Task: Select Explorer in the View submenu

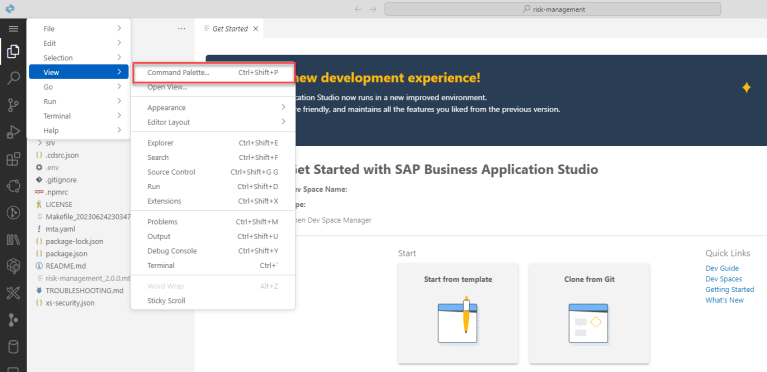Action: pyautogui.click(x=213, y=143)
